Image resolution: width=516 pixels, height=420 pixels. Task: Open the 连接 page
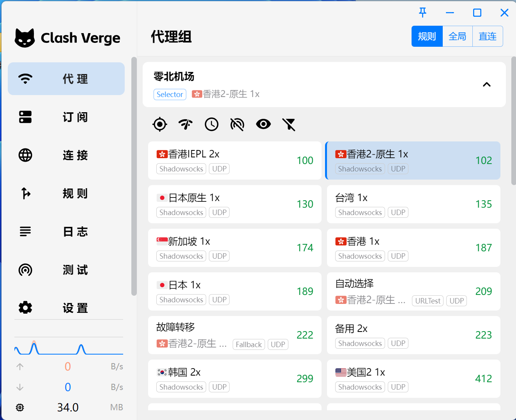[66, 155]
